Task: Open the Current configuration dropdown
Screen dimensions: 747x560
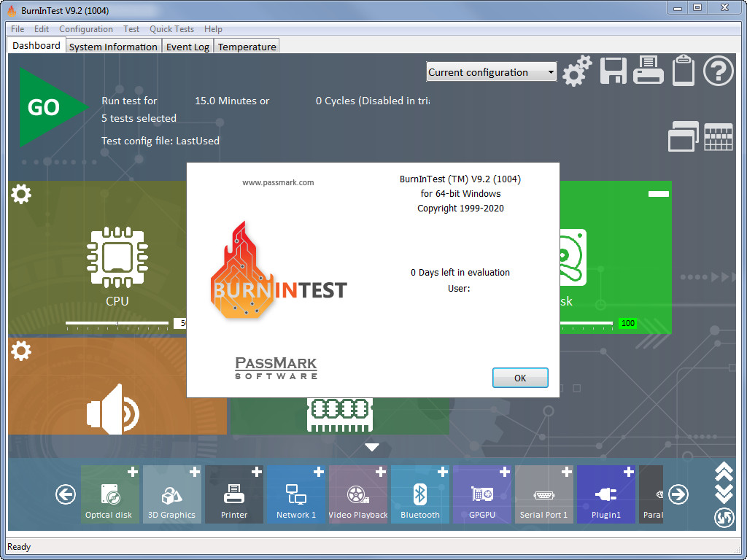Action: pos(491,72)
